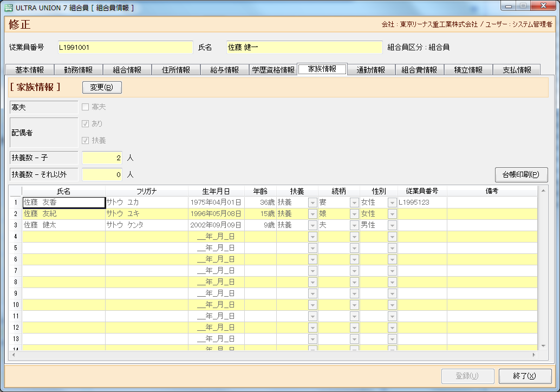Open 続柄 dropdown for 佐藤 友香
The image size is (560, 392).
[x=354, y=202]
